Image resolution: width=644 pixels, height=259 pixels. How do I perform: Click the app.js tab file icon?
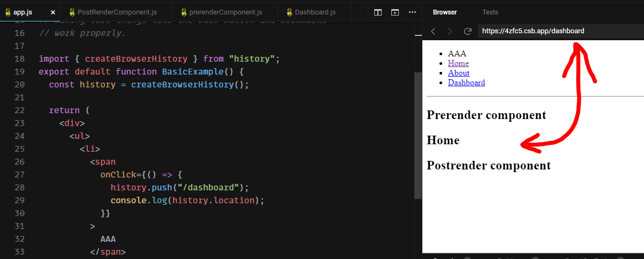pos(8,12)
